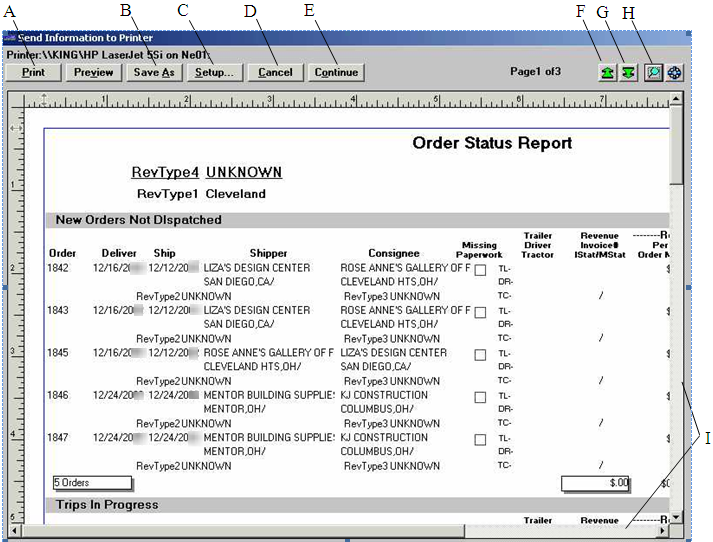The image size is (713, 542).
Task: Click 'Missing Paperwork' column header
Action: point(479,250)
